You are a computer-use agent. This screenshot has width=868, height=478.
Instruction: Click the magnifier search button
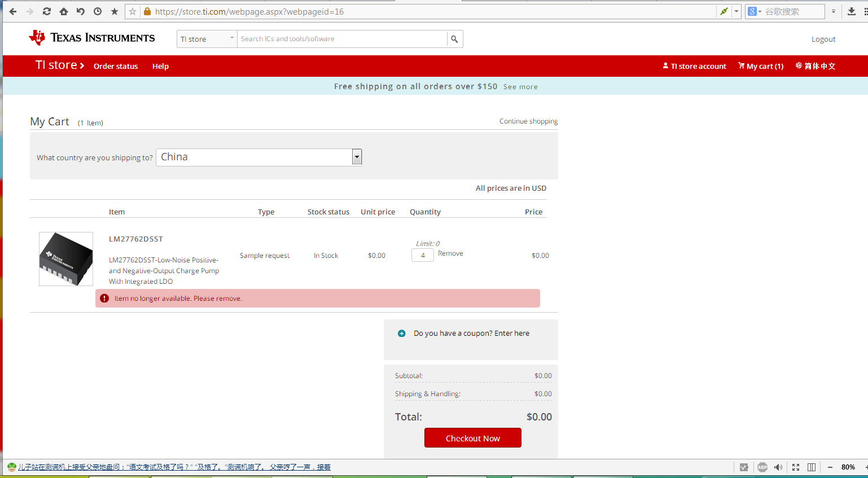[x=454, y=39]
